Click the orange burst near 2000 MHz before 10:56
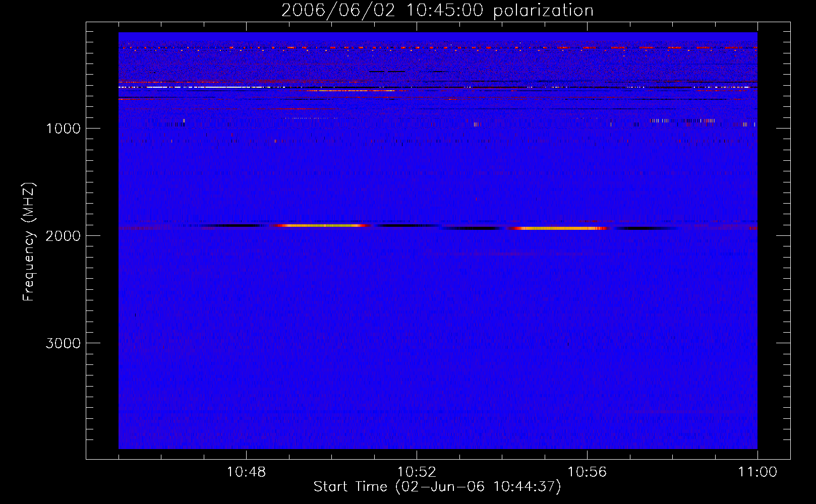Image resolution: width=816 pixels, height=504 pixels. click(x=560, y=228)
